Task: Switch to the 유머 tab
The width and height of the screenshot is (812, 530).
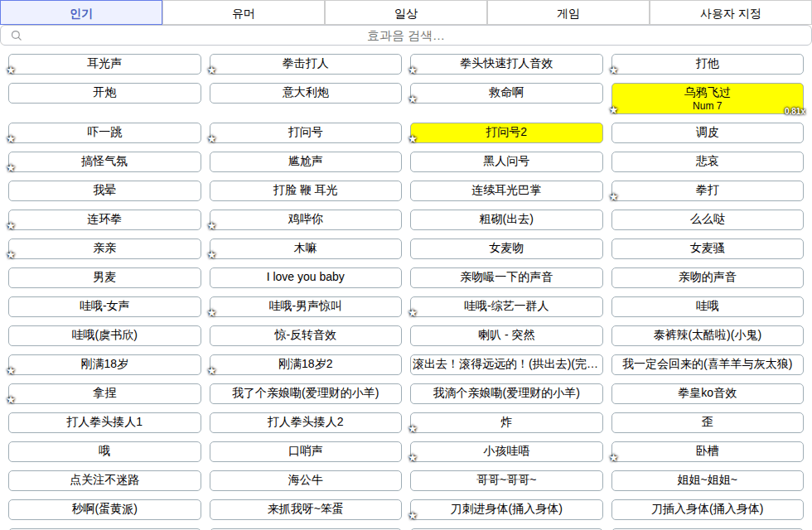Action: 244,13
